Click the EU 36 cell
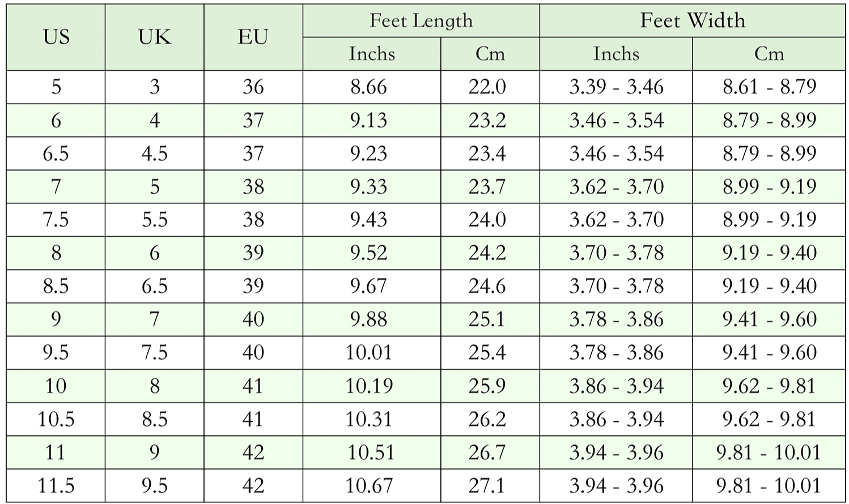The width and height of the screenshot is (849, 504). pos(253,87)
